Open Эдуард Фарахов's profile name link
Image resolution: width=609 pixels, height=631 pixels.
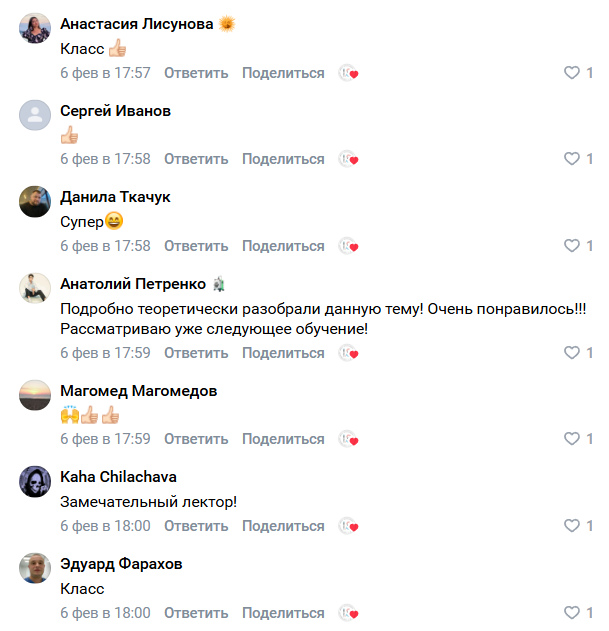(121, 564)
